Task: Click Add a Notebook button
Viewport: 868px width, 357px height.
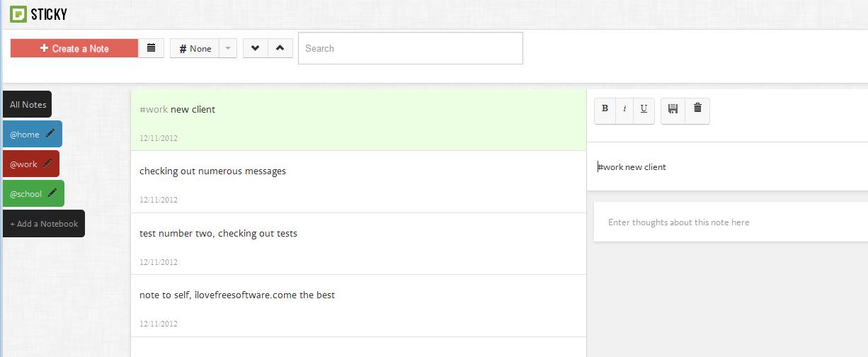Action: [x=44, y=224]
